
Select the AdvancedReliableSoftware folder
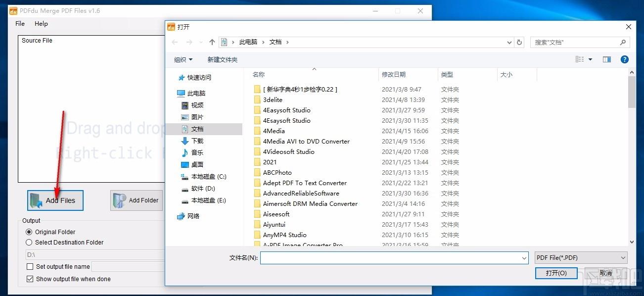301,193
